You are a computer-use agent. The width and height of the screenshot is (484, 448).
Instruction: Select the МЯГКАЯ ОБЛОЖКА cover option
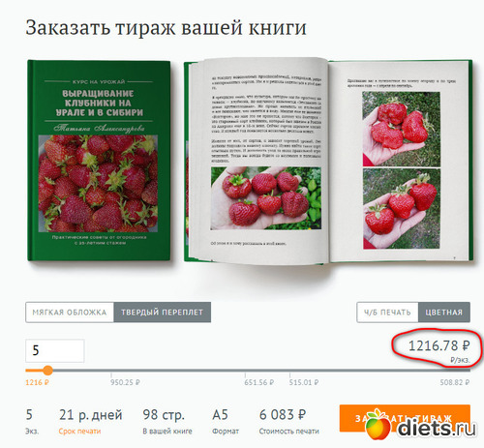(70, 312)
